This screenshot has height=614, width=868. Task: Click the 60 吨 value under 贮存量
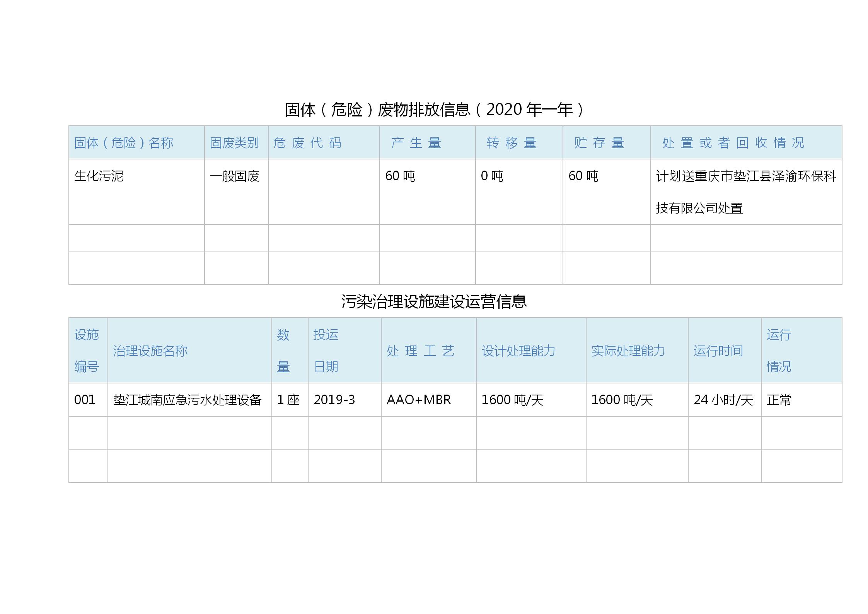coord(583,176)
